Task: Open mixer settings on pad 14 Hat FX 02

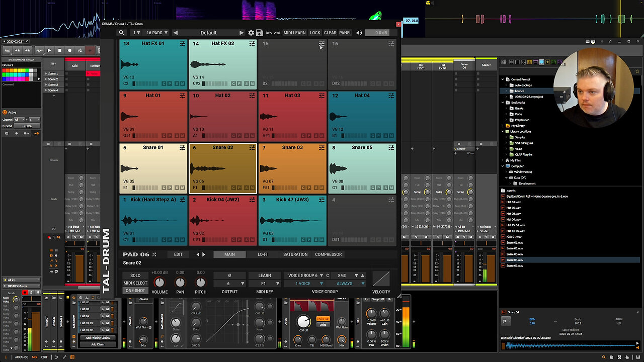Action: [252, 44]
